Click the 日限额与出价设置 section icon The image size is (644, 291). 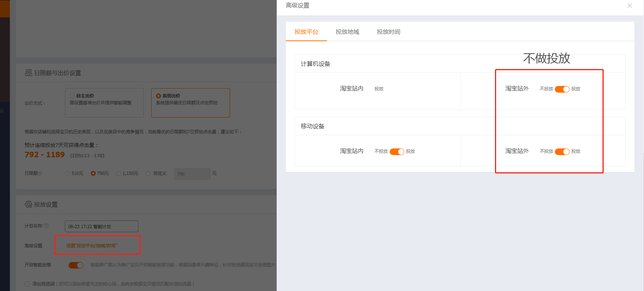point(28,73)
